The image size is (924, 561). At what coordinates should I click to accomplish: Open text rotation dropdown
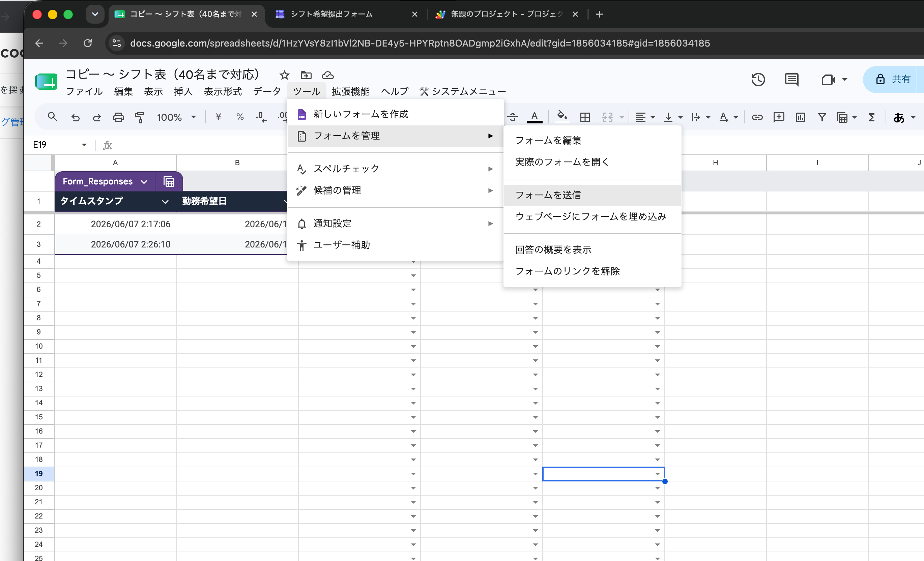[728, 117]
